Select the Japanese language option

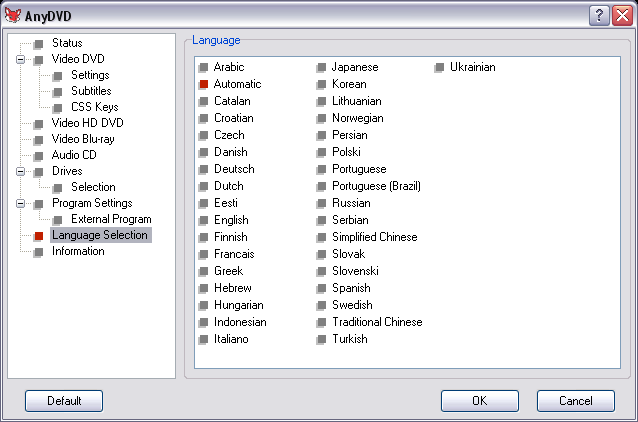coord(355,67)
